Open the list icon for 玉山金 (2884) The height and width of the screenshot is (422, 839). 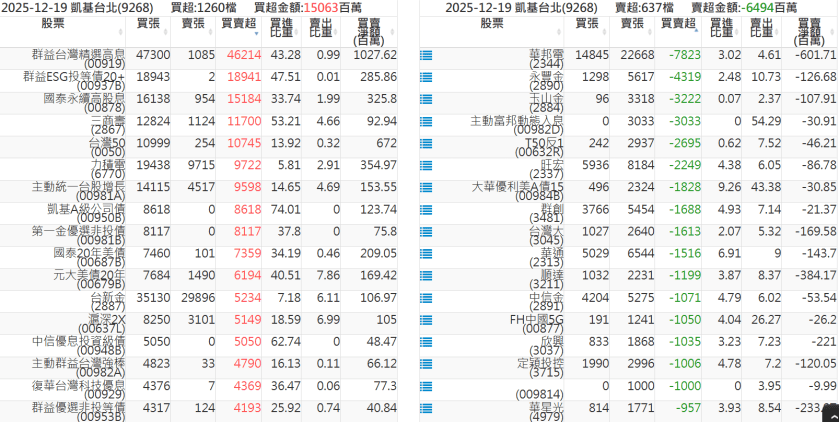coord(426,100)
